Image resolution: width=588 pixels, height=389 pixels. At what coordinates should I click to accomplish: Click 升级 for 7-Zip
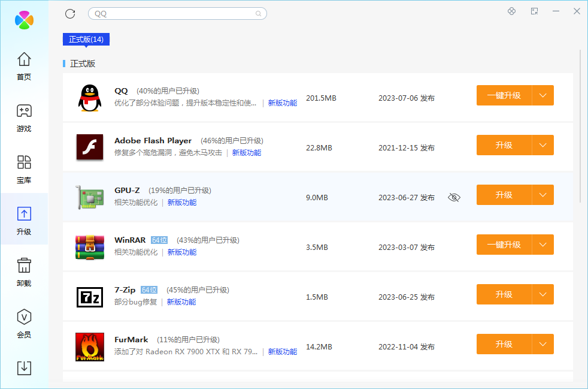pos(504,294)
